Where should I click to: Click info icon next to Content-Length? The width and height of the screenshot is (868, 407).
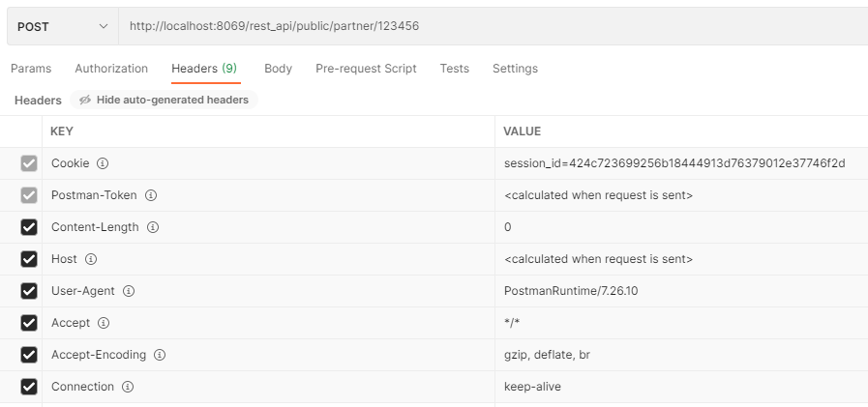152,227
